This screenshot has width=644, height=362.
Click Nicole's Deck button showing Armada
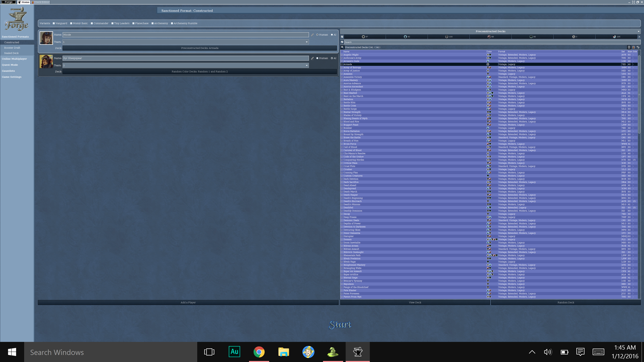pos(200,48)
